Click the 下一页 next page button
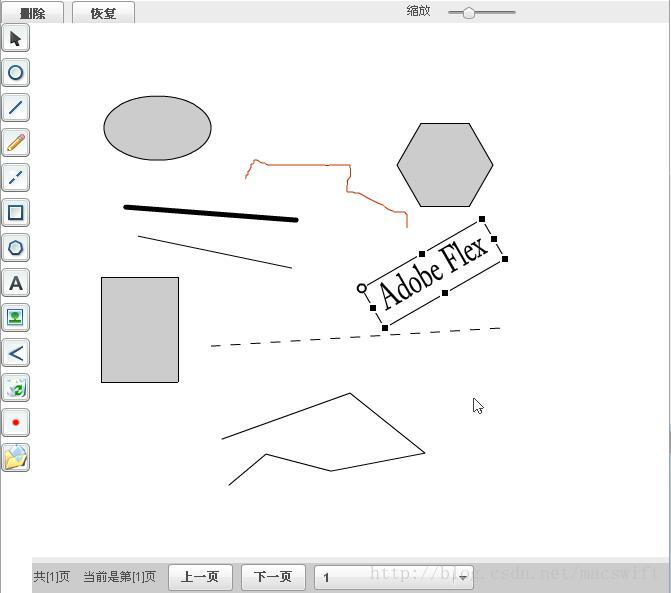 [x=273, y=577]
